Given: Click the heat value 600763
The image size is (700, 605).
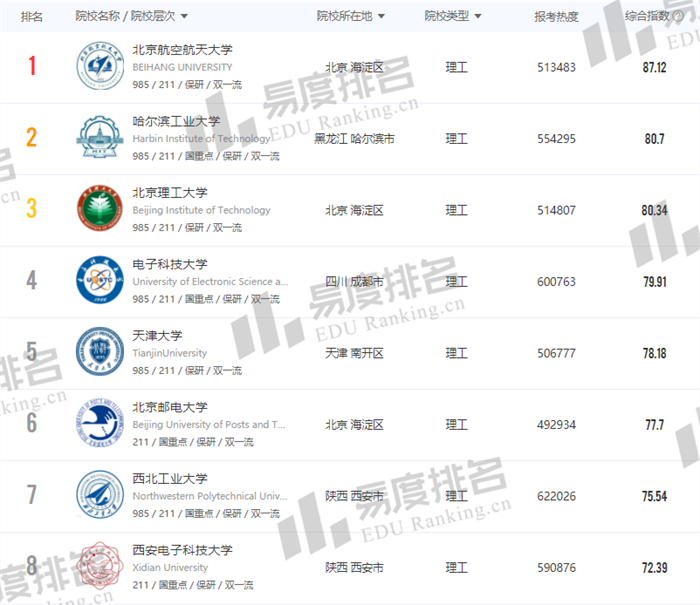Looking at the screenshot, I should coord(556,282).
